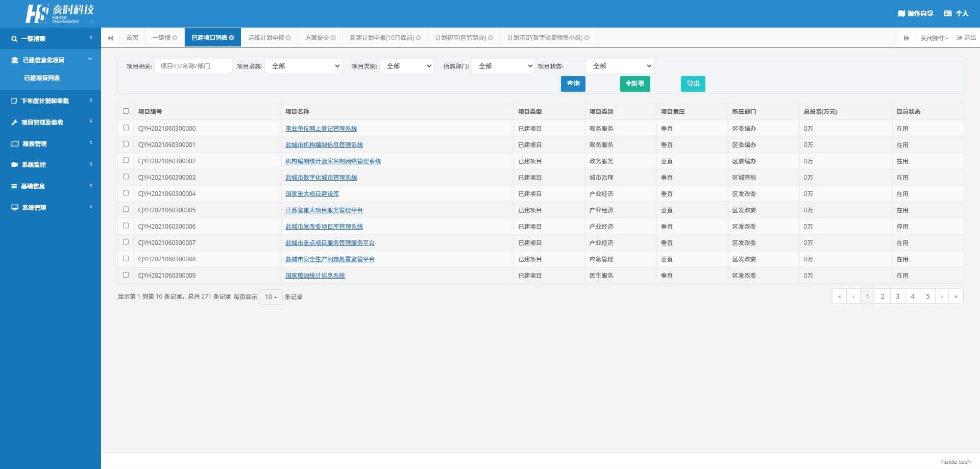980x469 pixels.
Task: Click the 查询 query button
Action: tap(573, 84)
